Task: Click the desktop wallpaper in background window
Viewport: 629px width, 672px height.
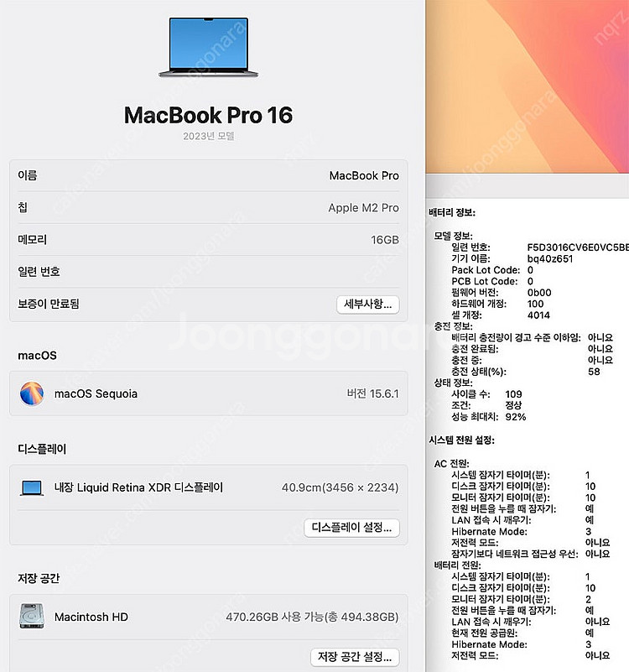Action: 527,86
